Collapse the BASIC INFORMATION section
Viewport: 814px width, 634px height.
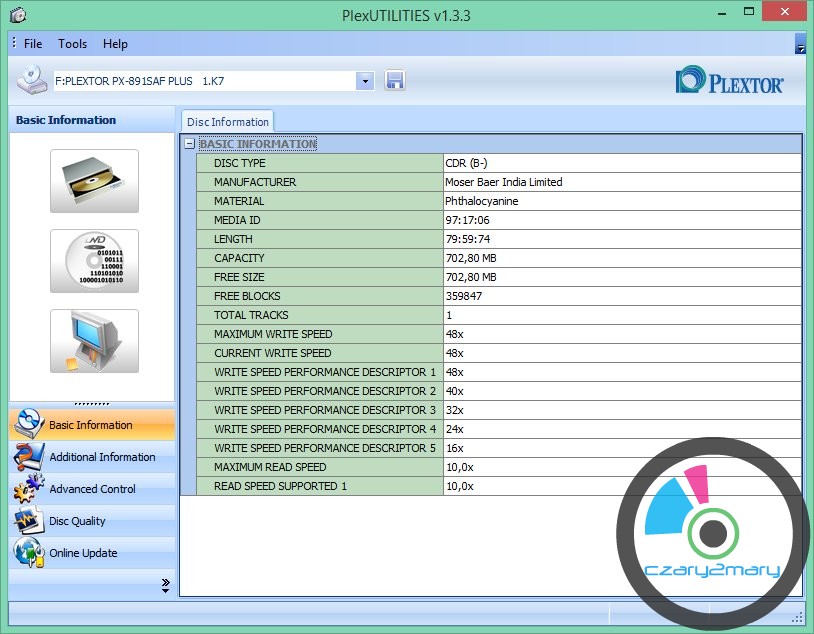189,144
